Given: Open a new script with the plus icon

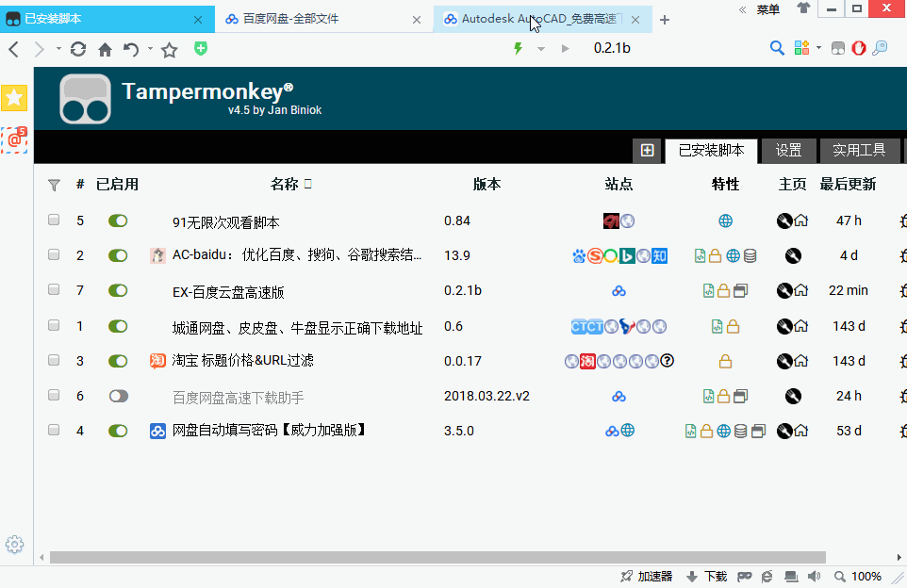Looking at the screenshot, I should 648,150.
